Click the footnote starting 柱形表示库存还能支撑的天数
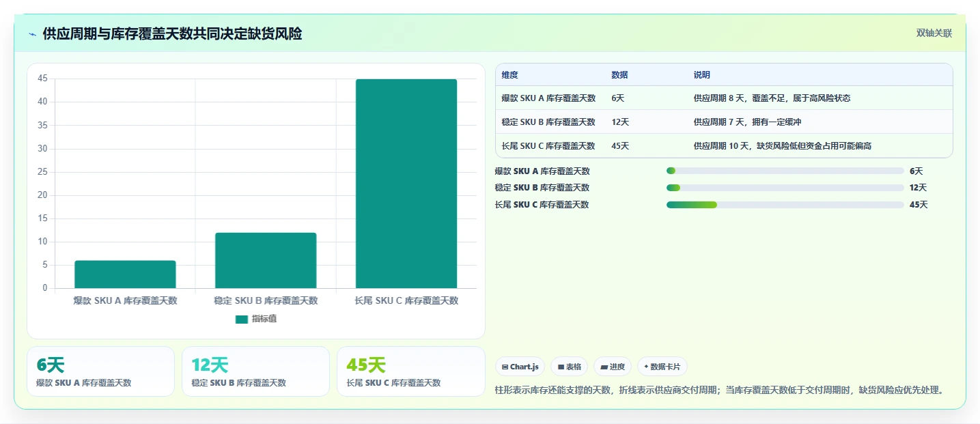Image resolution: width=980 pixels, height=424 pixels. tap(720, 391)
